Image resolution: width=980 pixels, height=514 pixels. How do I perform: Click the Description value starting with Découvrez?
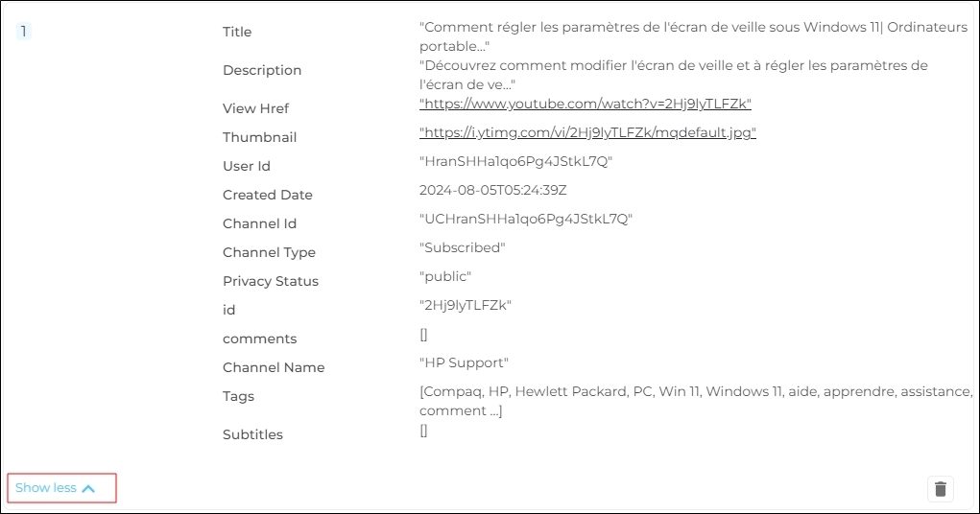[x=673, y=75]
